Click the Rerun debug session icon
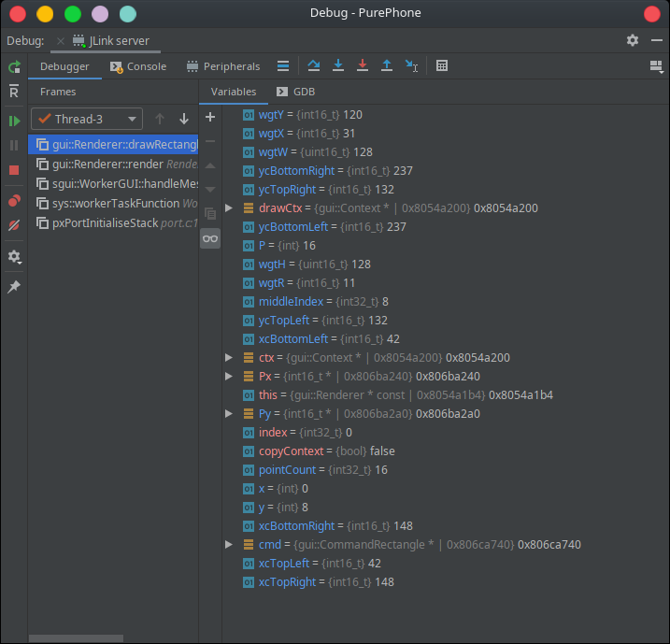This screenshot has width=670, height=644. [x=14, y=67]
